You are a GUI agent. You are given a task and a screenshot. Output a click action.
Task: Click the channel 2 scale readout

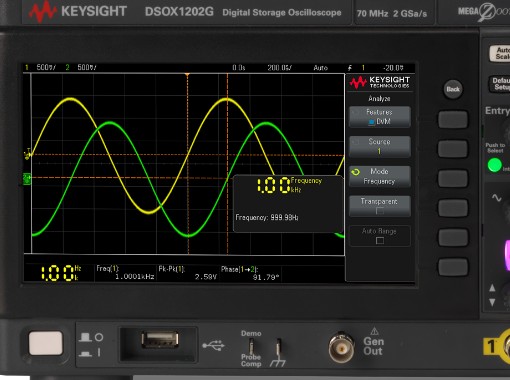click(87, 67)
